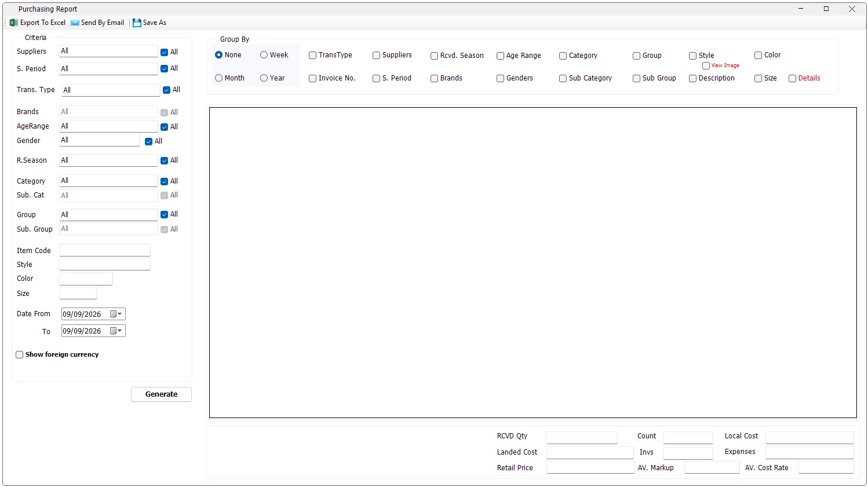The width and height of the screenshot is (868, 487).
Task: Check the Brands group-by checkbox
Action: pyautogui.click(x=434, y=78)
